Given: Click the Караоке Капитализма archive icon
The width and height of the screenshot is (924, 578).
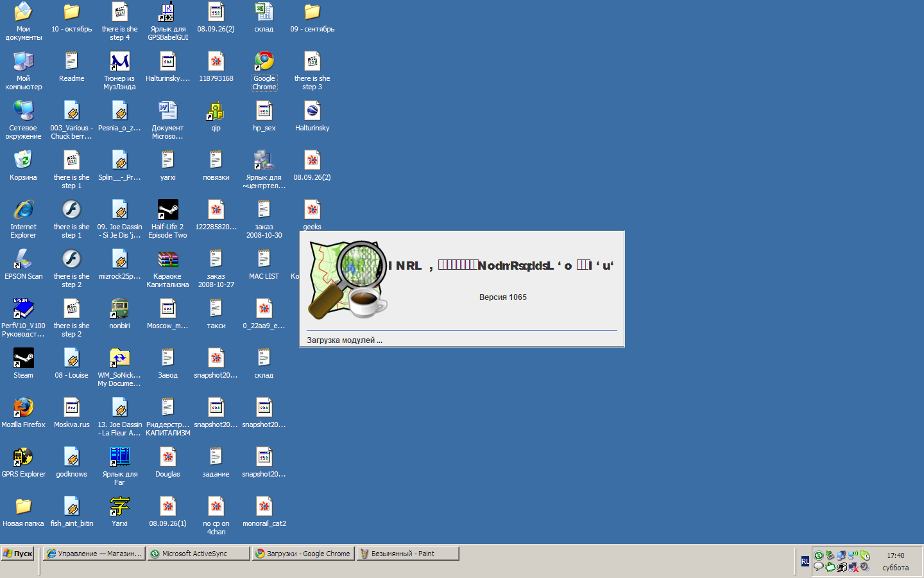Looking at the screenshot, I should (167, 259).
